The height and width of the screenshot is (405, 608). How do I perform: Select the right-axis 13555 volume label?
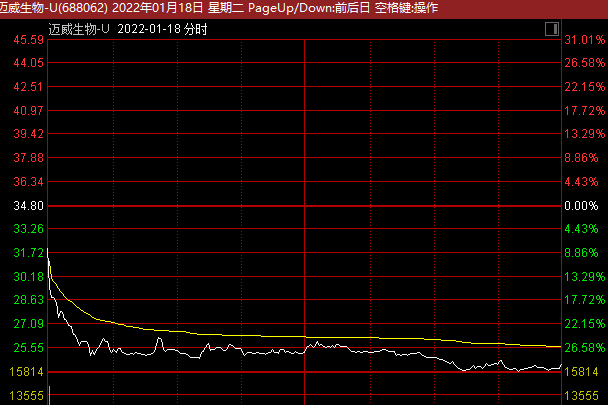coord(582,396)
